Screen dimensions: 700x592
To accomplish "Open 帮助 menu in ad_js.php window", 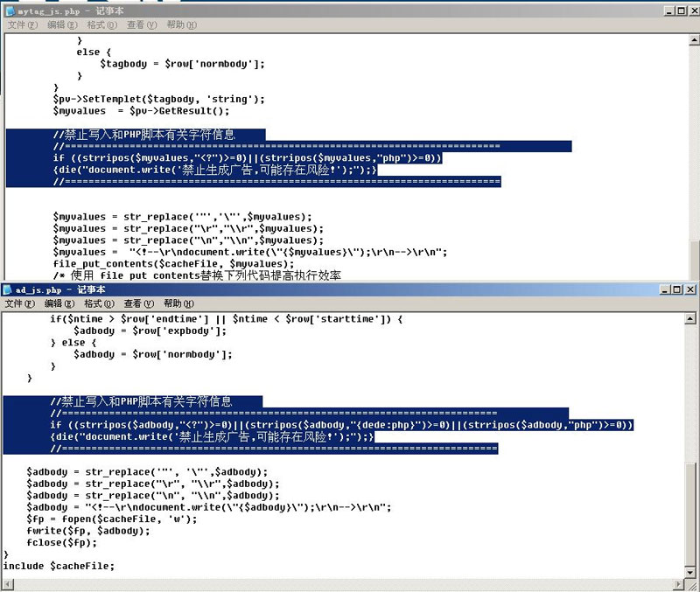I will (178, 303).
